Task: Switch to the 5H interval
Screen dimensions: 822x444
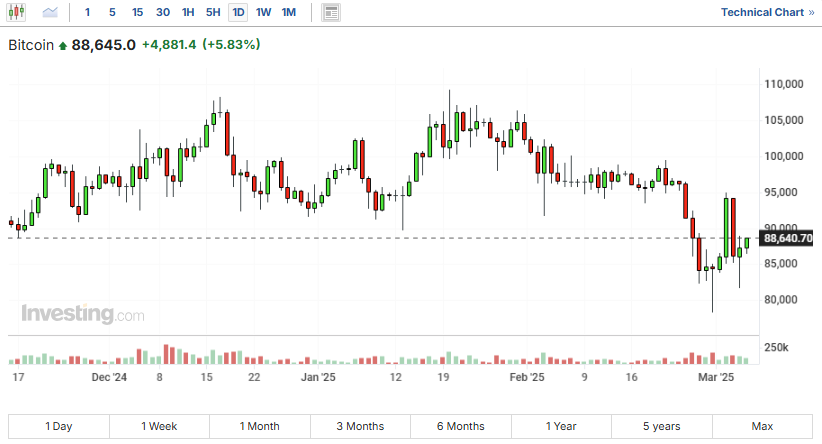Action: [x=213, y=12]
